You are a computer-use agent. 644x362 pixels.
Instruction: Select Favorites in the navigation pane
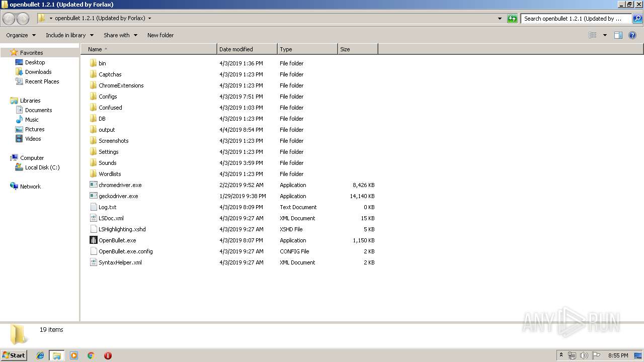[31, 53]
